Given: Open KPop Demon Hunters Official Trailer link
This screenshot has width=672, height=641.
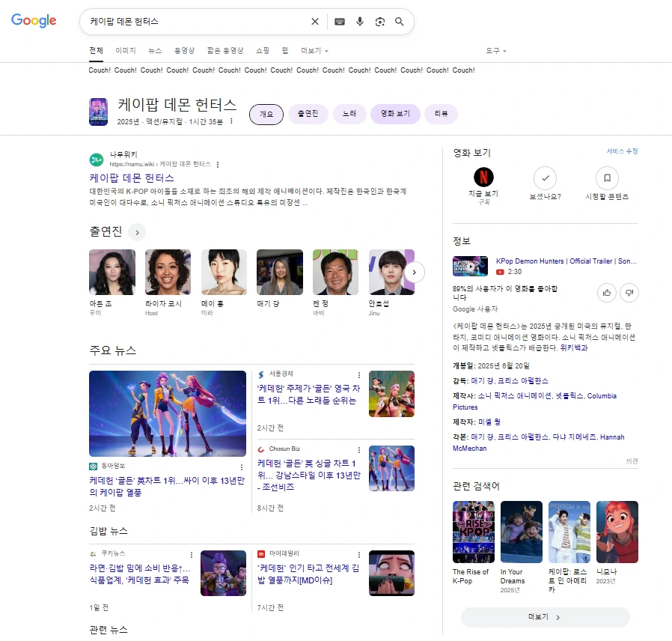Looking at the screenshot, I should click(x=566, y=261).
